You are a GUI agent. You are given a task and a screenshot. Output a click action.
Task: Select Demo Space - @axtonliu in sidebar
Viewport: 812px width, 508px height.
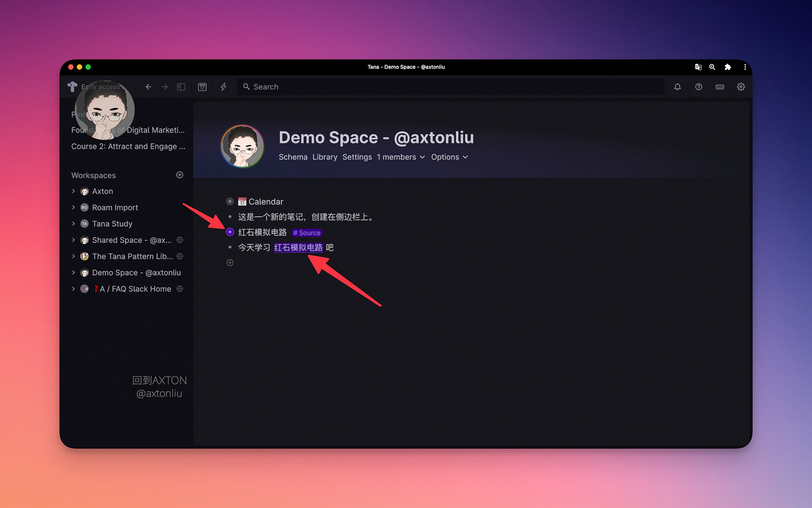136,273
